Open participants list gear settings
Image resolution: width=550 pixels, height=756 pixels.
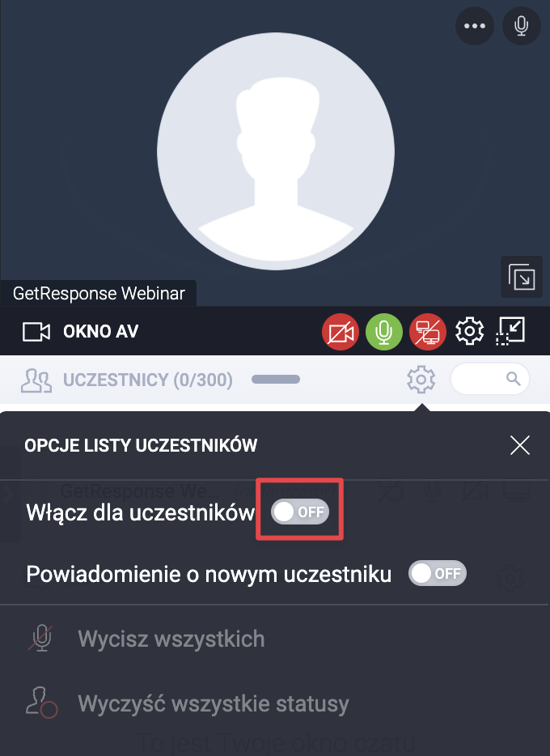(x=421, y=380)
